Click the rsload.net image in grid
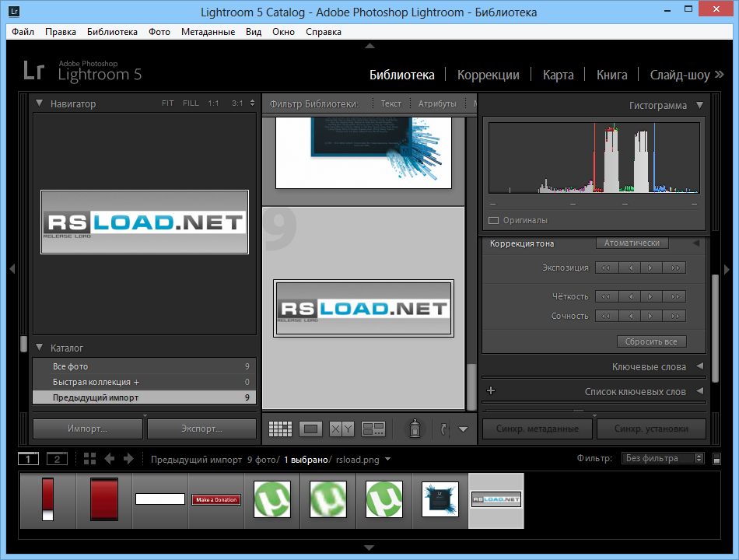 point(363,308)
